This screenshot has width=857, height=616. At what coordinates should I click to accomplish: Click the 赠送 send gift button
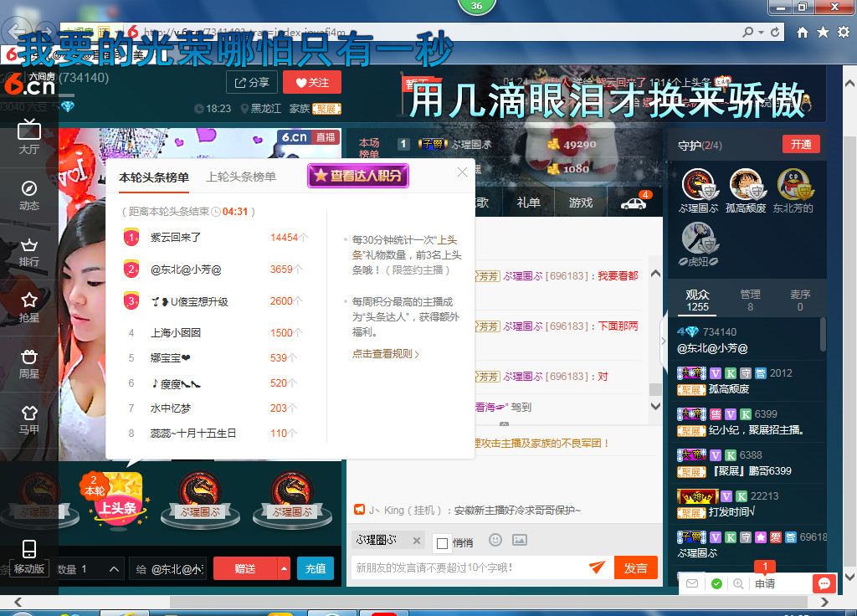[x=245, y=568]
